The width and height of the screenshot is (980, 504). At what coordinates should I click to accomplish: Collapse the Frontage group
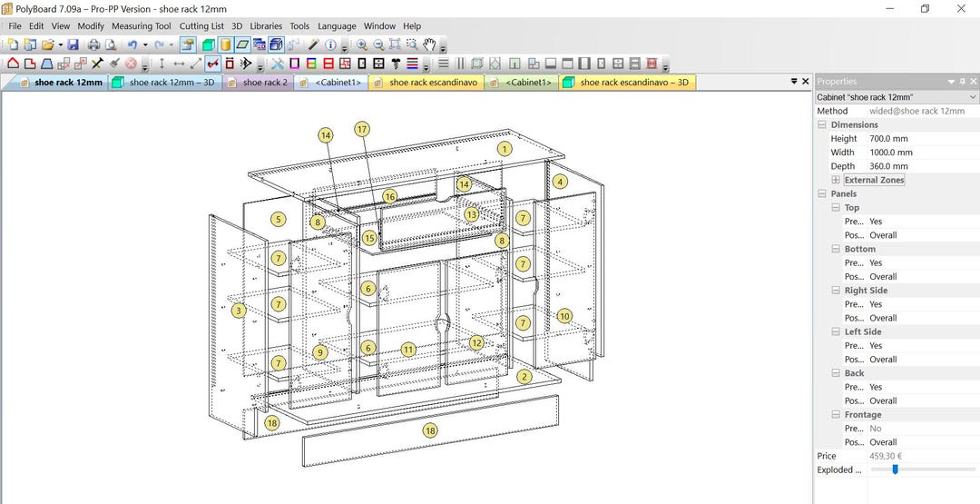(x=836, y=415)
